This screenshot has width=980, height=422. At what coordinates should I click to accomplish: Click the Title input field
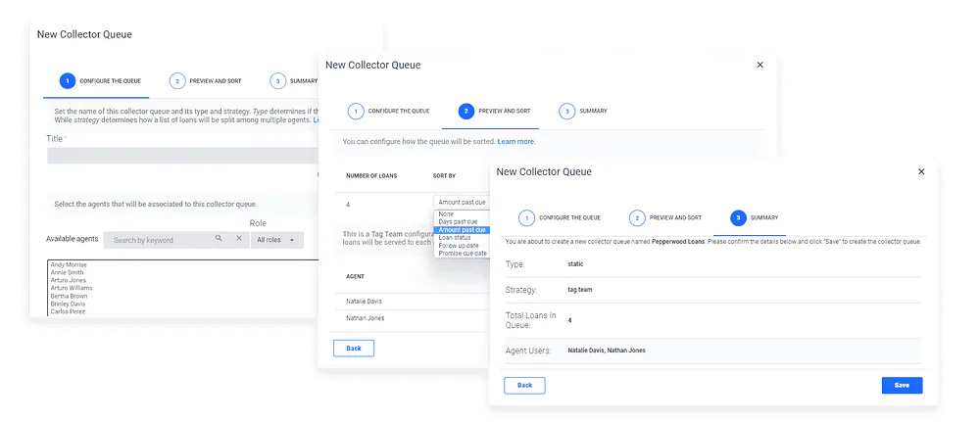pos(184,156)
